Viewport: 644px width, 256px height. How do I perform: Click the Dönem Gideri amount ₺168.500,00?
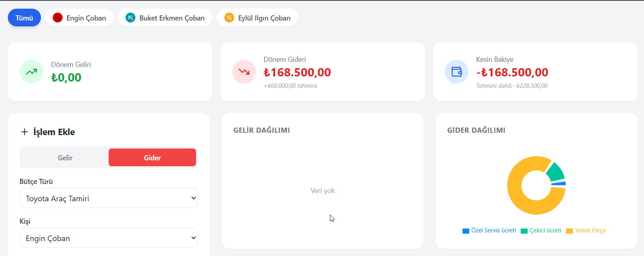(297, 72)
